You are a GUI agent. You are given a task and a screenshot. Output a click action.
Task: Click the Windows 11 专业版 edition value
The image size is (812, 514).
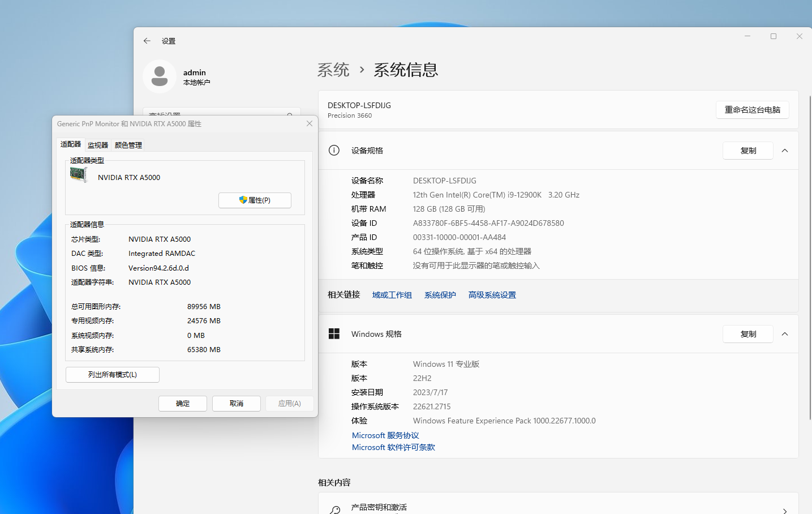[x=446, y=364]
